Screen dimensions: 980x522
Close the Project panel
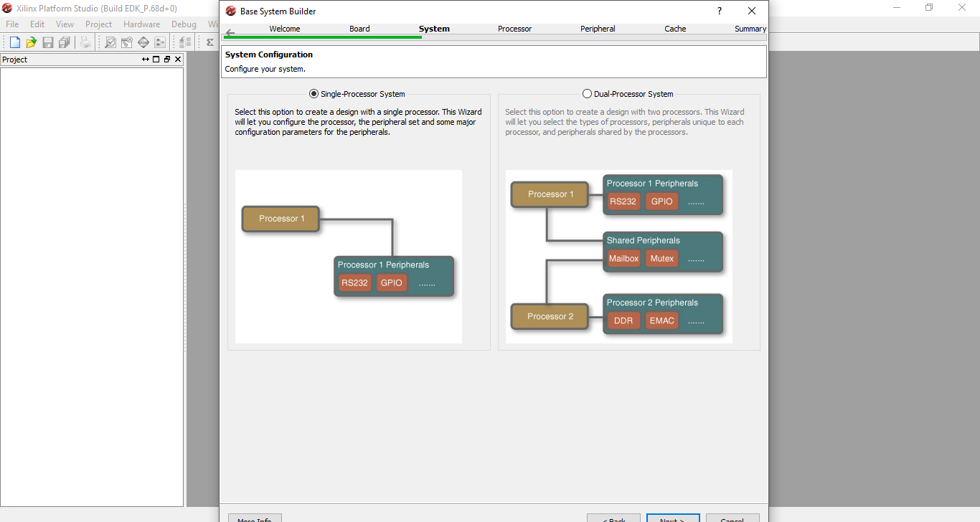178,60
